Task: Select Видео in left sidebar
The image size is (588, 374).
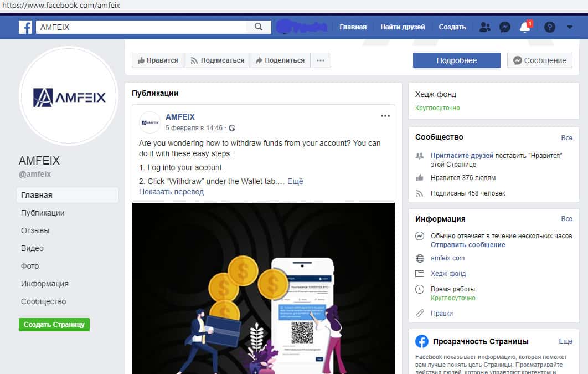Action: tap(32, 248)
